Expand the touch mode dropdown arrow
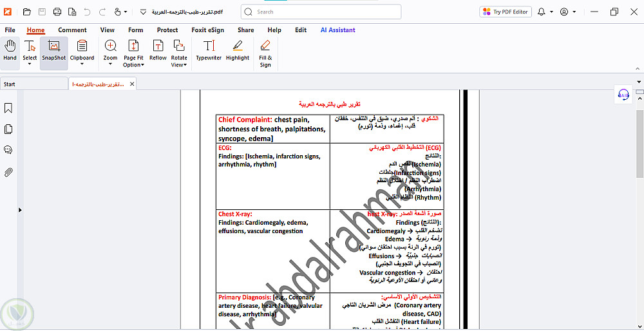This screenshot has width=644, height=331. point(126,12)
